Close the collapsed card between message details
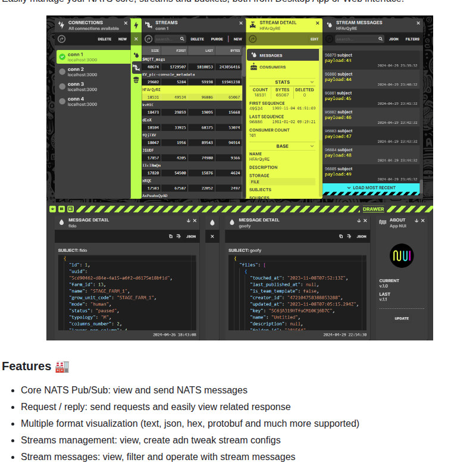Viewport: 476px width, 469px height. click(x=212, y=236)
